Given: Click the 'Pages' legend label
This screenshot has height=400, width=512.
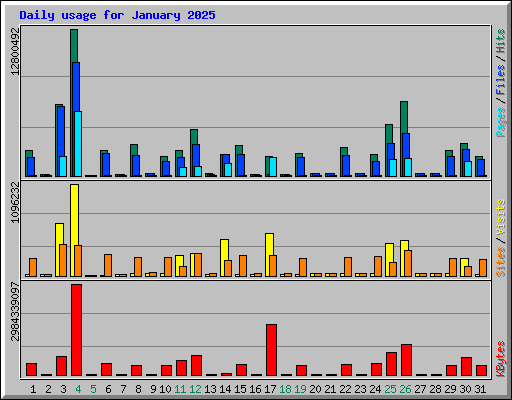Looking at the screenshot, I should (501, 122).
